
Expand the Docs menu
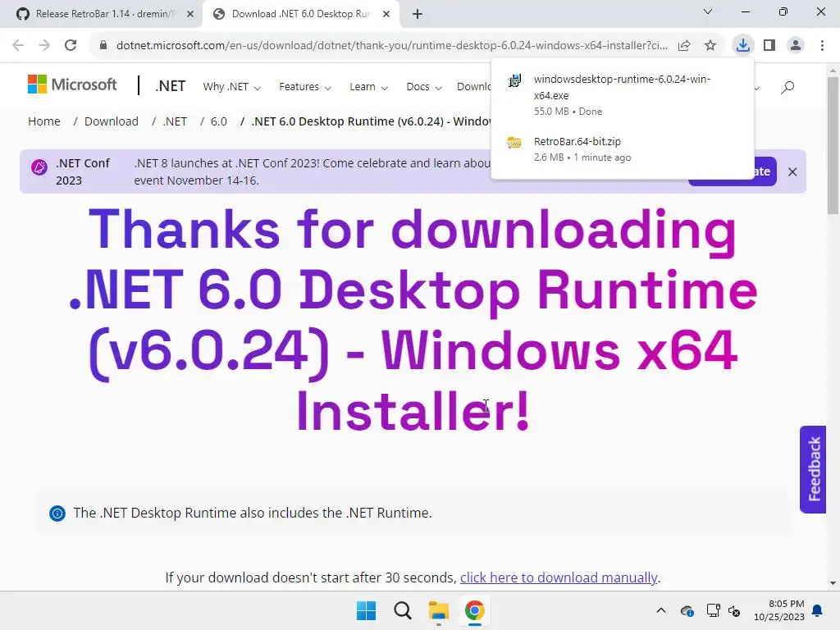click(x=424, y=87)
